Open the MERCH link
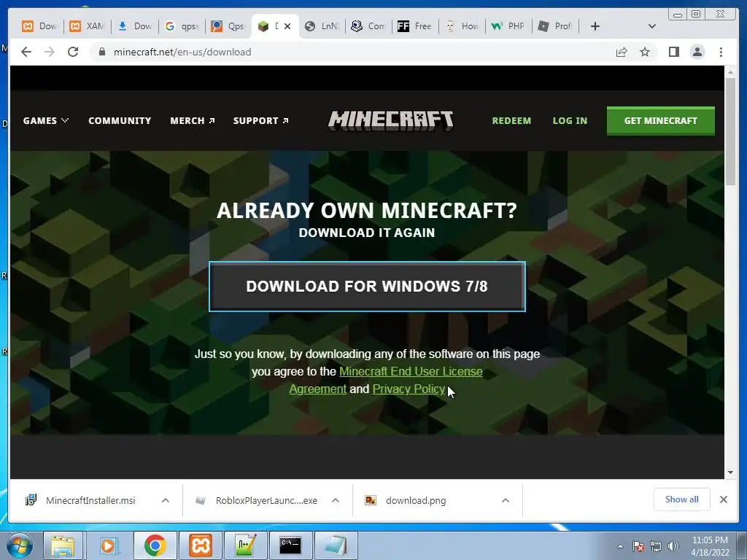Image resolution: width=747 pixels, height=560 pixels. point(193,120)
